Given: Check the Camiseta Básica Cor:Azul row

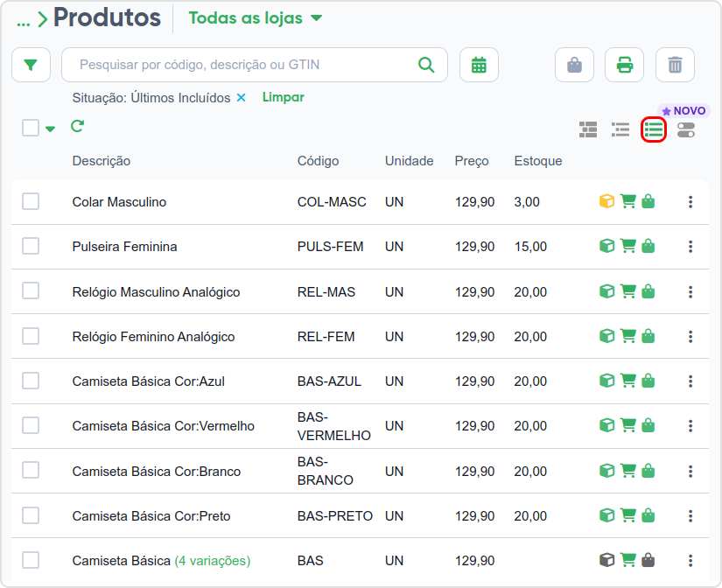Looking at the screenshot, I should coord(31,381).
